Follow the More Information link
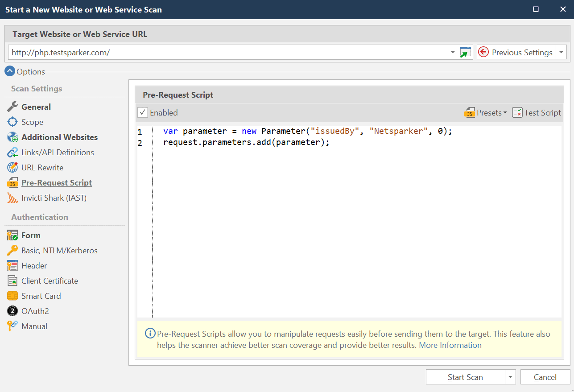Image resolution: width=574 pixels, height=392 pixels. [x=450, y=345]
